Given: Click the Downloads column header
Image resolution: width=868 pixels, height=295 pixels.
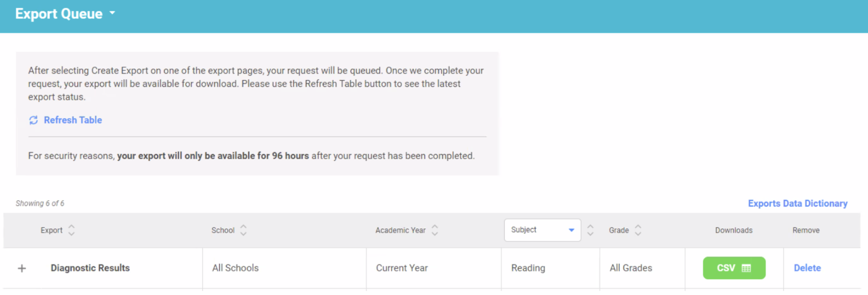Looking at the screenshot, I should coord(734,230).
